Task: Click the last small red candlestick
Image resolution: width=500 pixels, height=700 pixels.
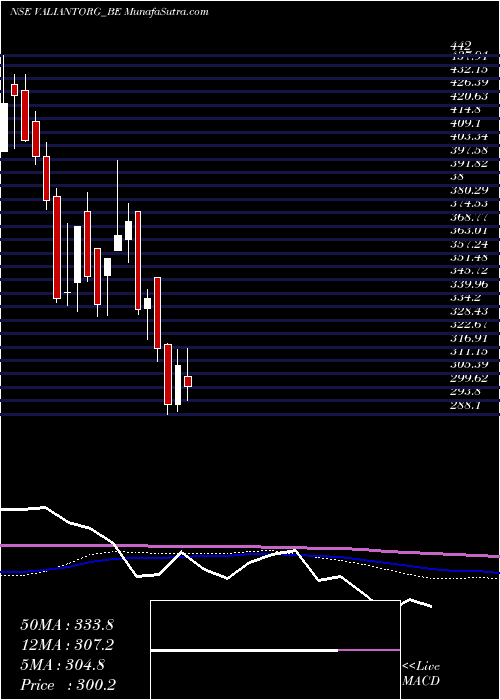Action: (188, 381)
